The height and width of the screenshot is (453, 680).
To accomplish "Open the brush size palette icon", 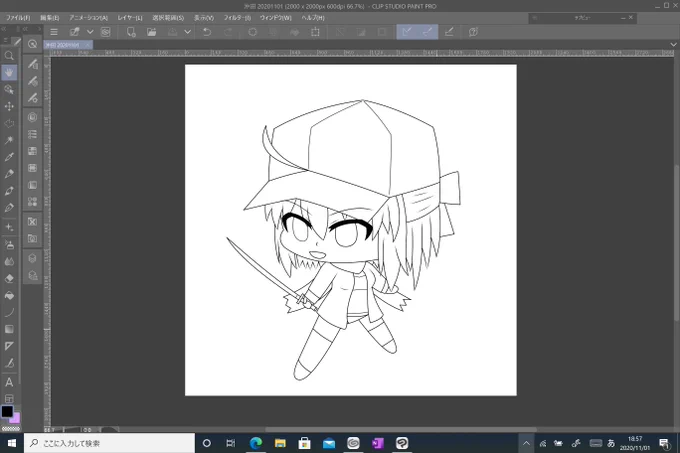I will point(33,98).
